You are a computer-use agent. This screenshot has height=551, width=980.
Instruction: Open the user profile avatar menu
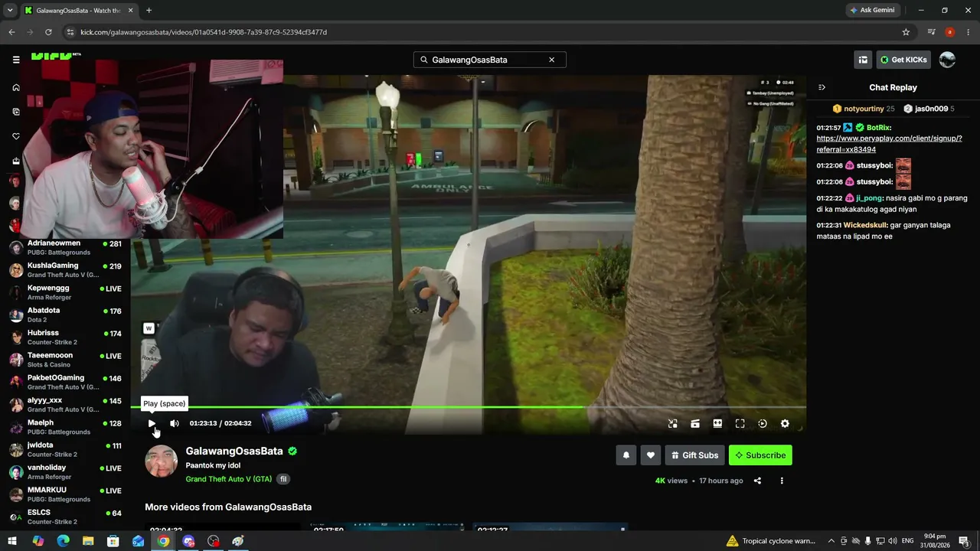(948, 60)
